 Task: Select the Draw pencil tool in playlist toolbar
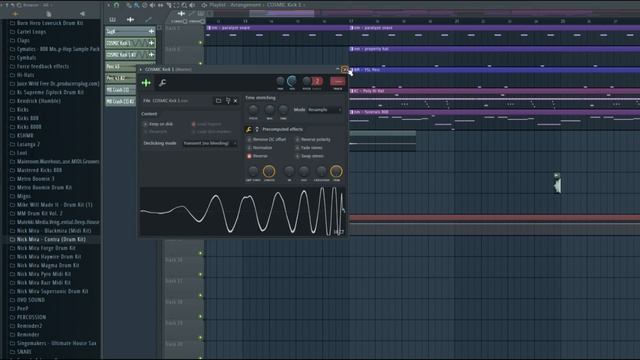[129, 5]
